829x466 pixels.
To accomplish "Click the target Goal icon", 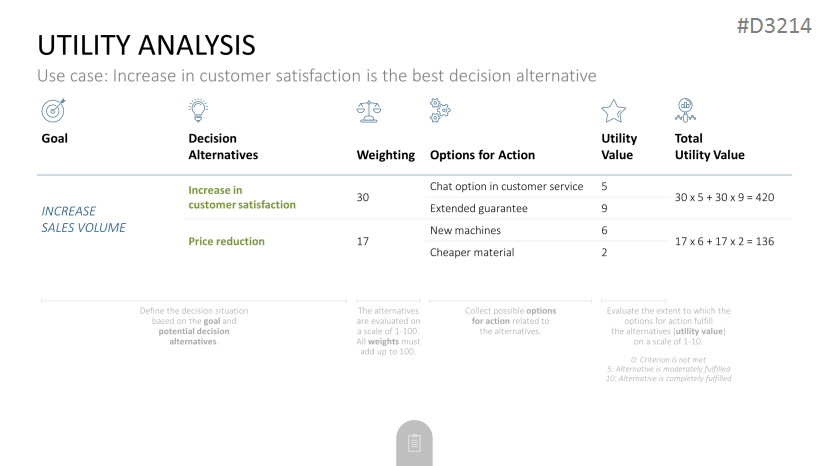I will click(53, 110).
